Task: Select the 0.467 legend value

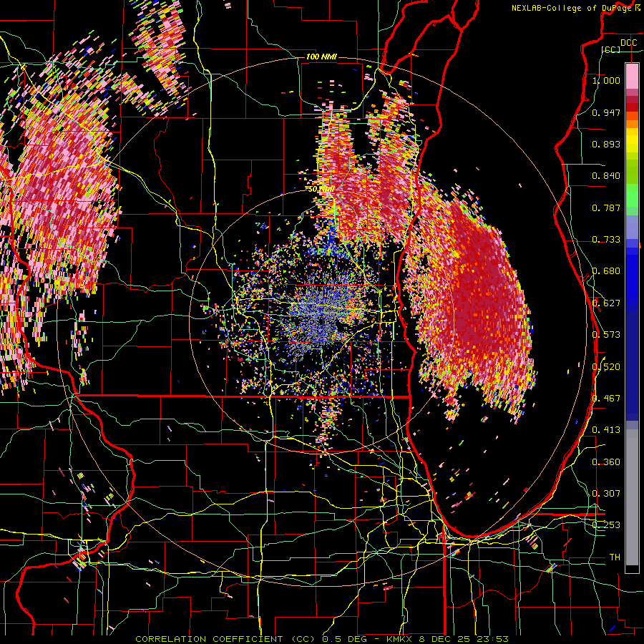Action: click(x=606, y=399)
